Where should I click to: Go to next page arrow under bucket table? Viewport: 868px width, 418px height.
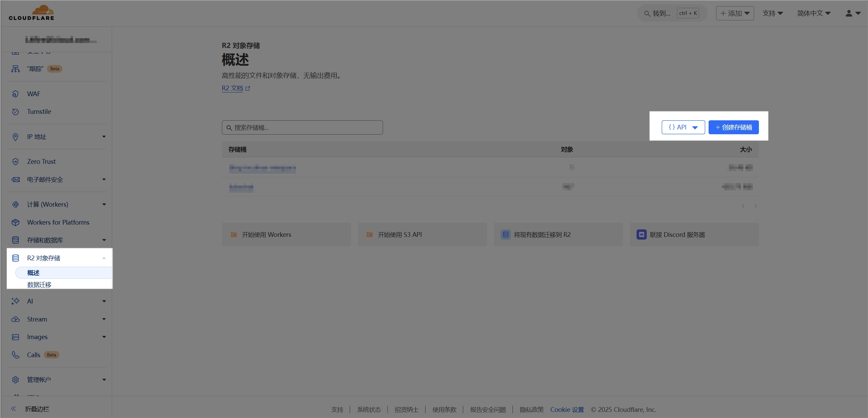tap(756, 206)
